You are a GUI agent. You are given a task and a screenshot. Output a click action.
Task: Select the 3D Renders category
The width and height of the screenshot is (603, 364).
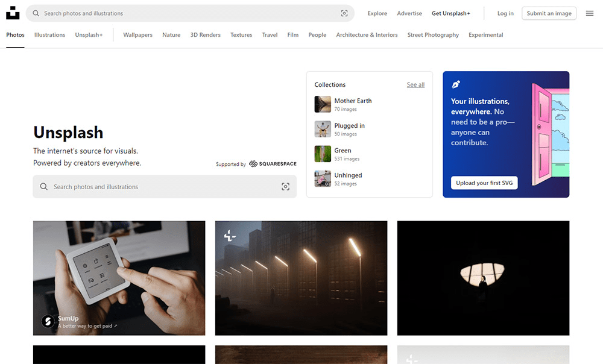pos(205,35)
